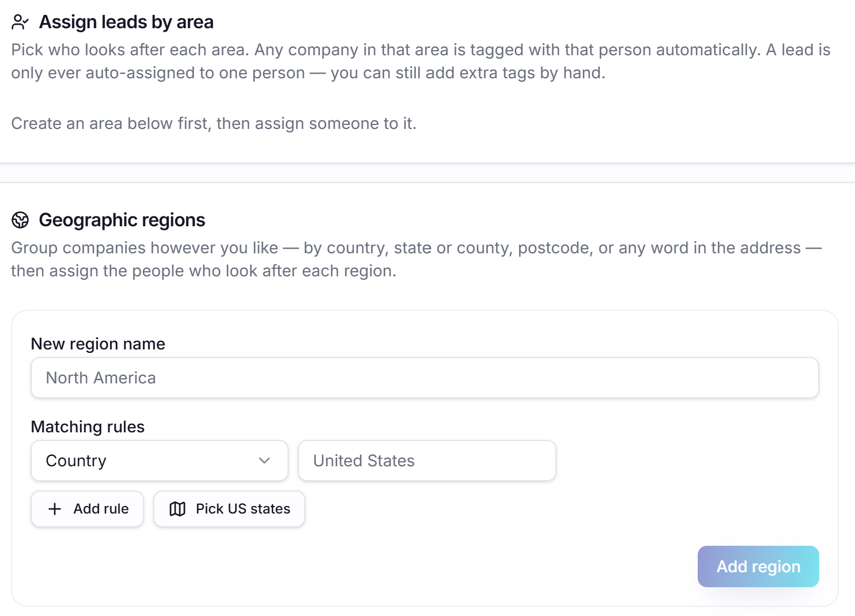Click the 'Create an area below first' hint
This screenshot has width=855, height=616.
(x=214, y=124)
